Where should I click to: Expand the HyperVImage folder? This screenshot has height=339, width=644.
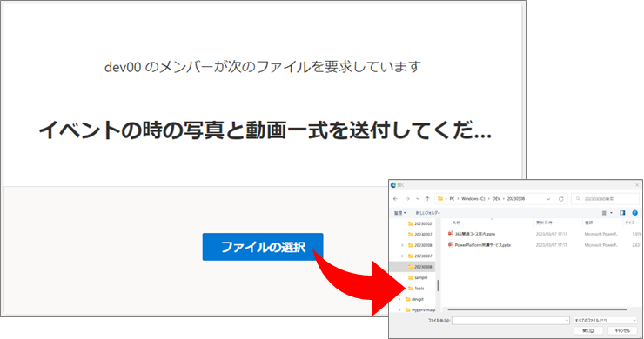tap(399, 309)
